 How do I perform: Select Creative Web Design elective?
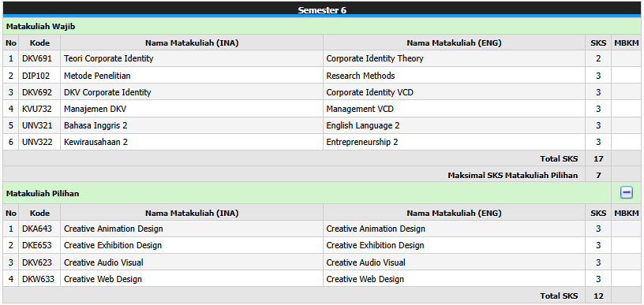coord(103,279)
